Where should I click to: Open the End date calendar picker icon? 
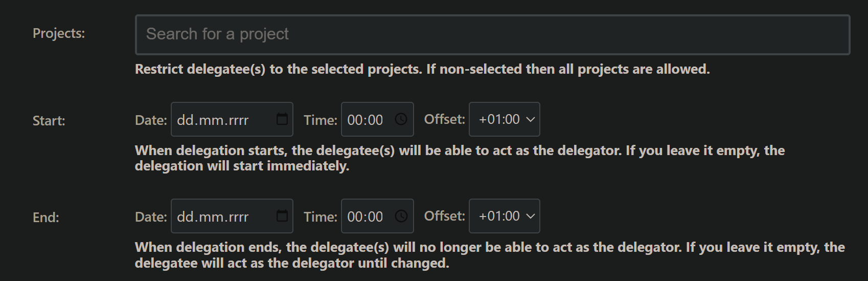pos(282,216)
